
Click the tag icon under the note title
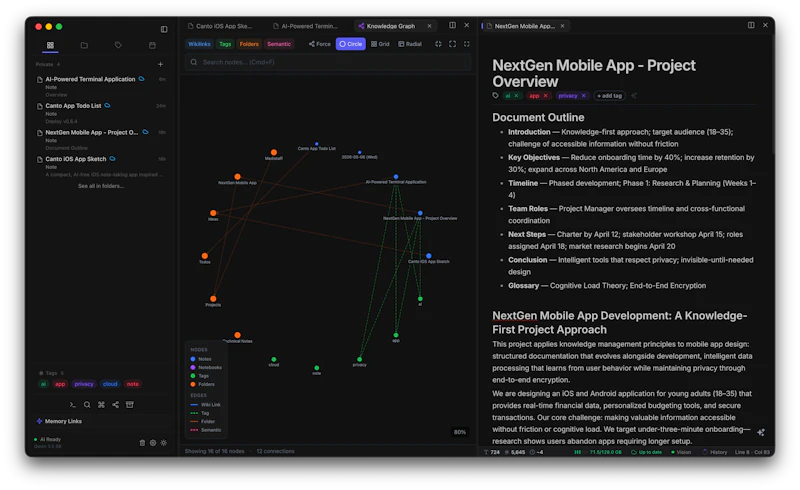495,95
